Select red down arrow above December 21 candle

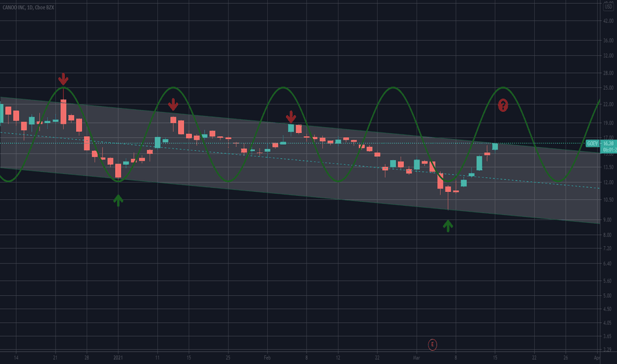tap(63, 79)
